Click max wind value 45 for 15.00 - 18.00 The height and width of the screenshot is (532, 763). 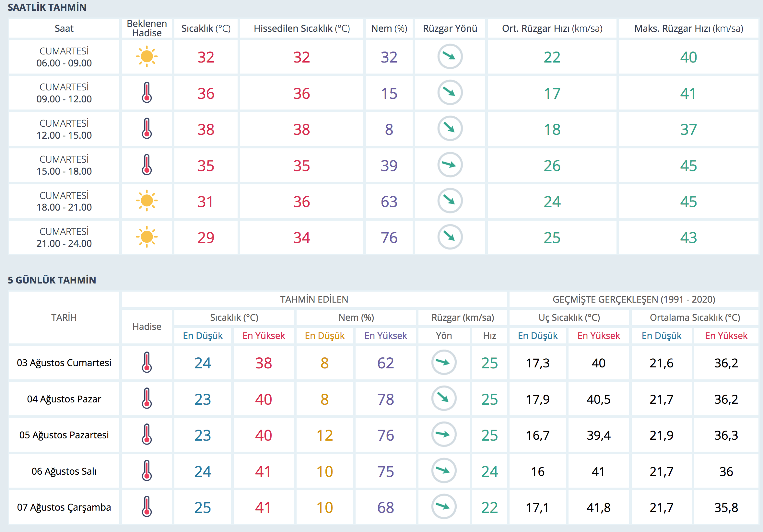pyautogui.click(x=688, y=165)
